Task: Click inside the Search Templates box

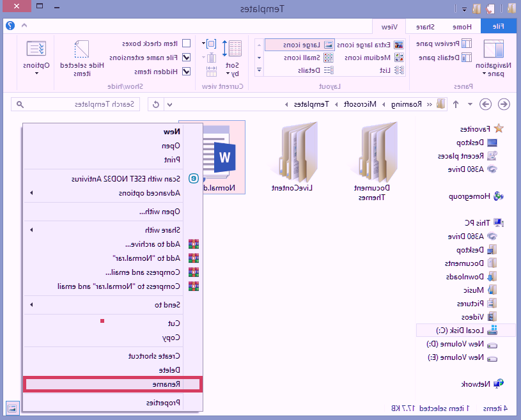Action: [75, 104]
